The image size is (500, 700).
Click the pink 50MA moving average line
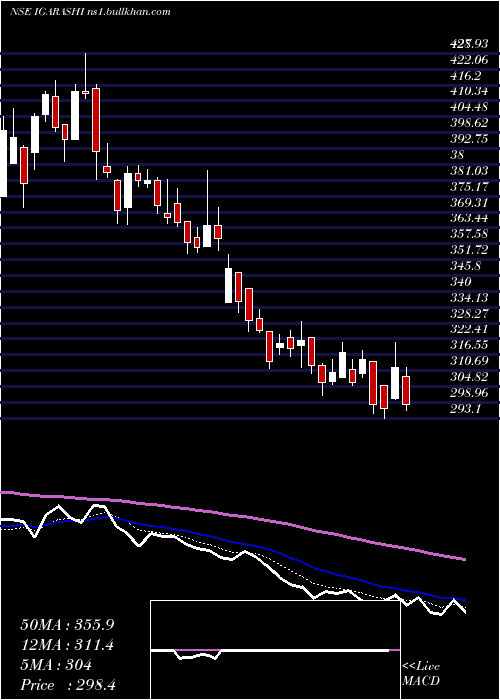(x=232, y=516)
